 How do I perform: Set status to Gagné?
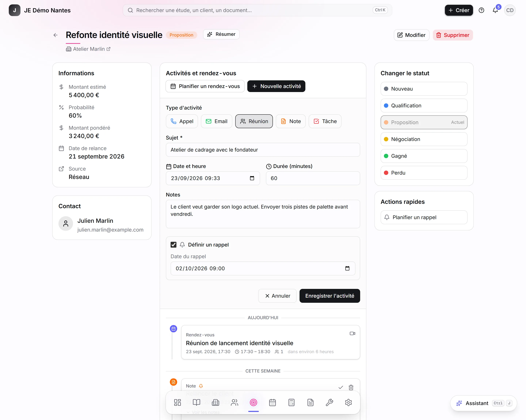point(424,156)
